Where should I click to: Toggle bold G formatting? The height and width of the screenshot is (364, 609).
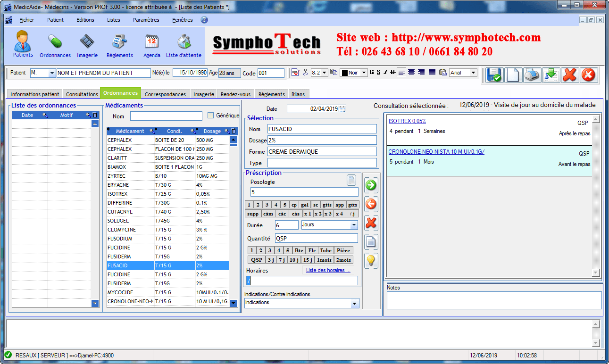click(x=372, y=73)
